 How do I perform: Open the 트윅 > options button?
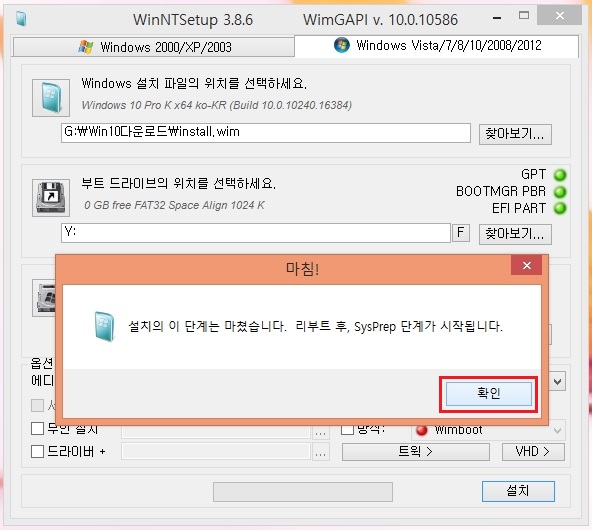(x=416, y=452)
